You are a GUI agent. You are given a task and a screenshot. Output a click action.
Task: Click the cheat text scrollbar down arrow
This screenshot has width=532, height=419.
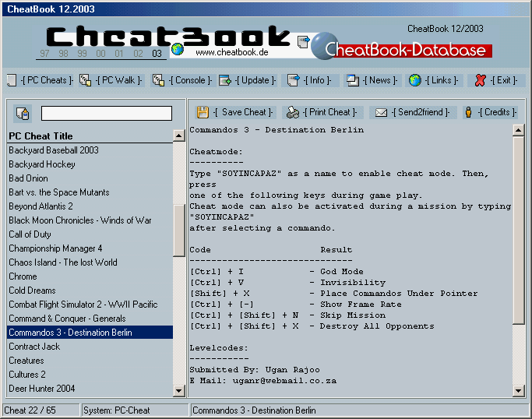519,390
